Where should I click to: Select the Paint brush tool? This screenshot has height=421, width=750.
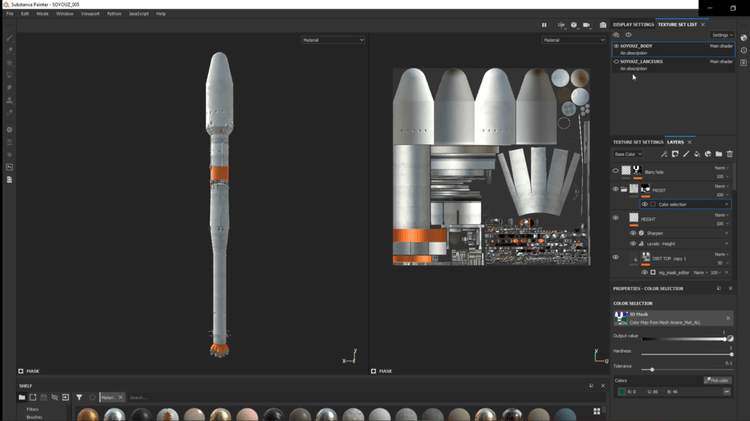point(9,38)
